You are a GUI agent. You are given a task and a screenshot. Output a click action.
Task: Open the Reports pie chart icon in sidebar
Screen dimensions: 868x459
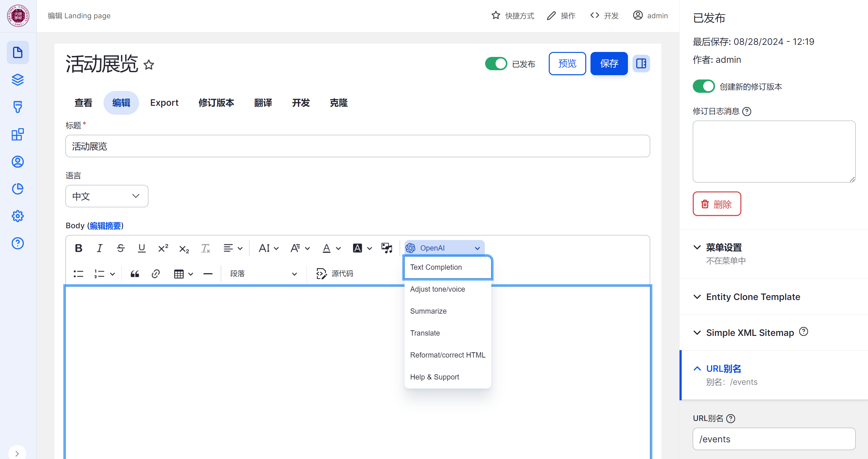18,189
